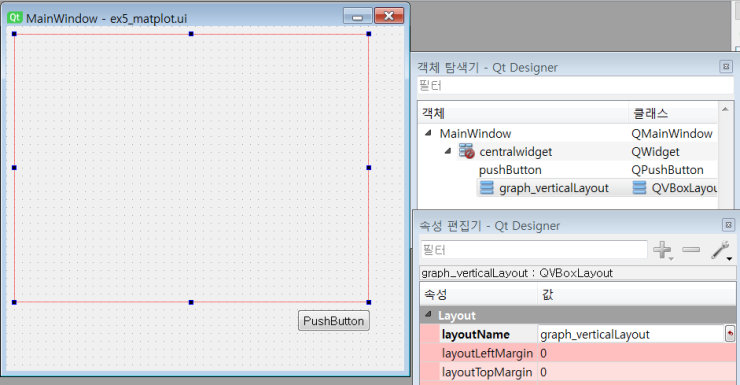
Task: Click the layoutName property label
Action: [x=475, y=335]
